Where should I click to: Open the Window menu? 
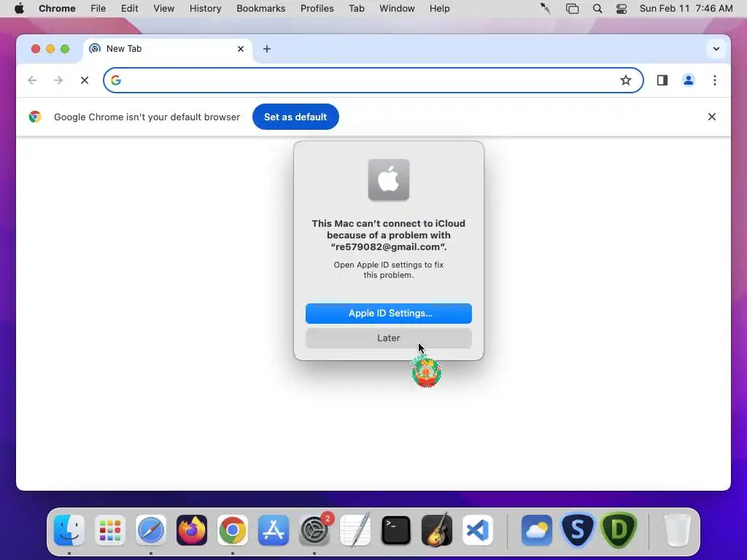tap(397, 9)
